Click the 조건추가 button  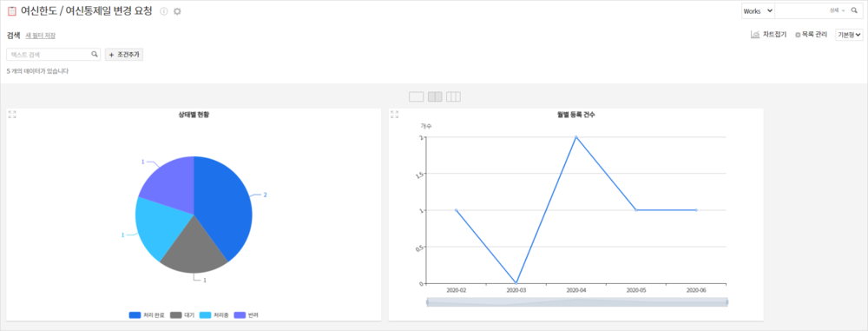[x=124, y=55]
